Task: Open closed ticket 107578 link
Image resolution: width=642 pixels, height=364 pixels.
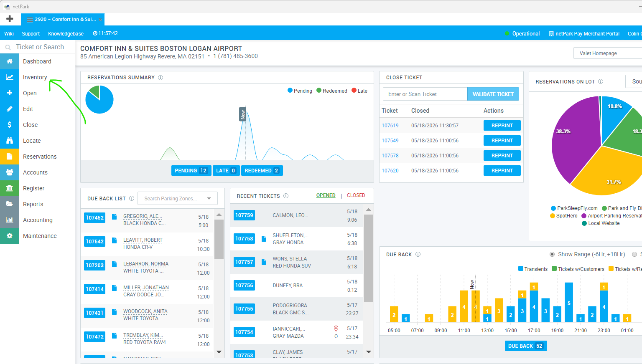Action: point(390,156)
